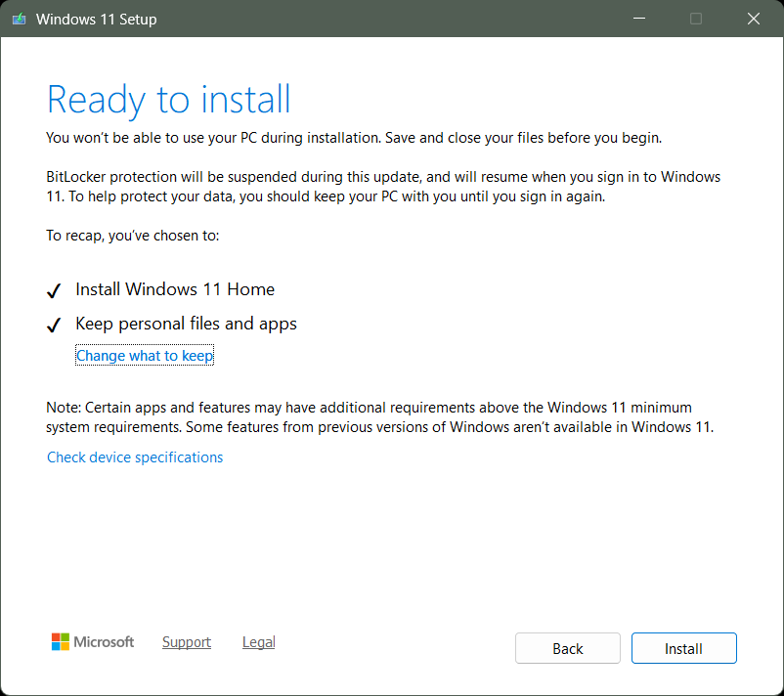Click the Windows 11 Setup window title text
Screen dimensions: 784x696
click(97, 20)
